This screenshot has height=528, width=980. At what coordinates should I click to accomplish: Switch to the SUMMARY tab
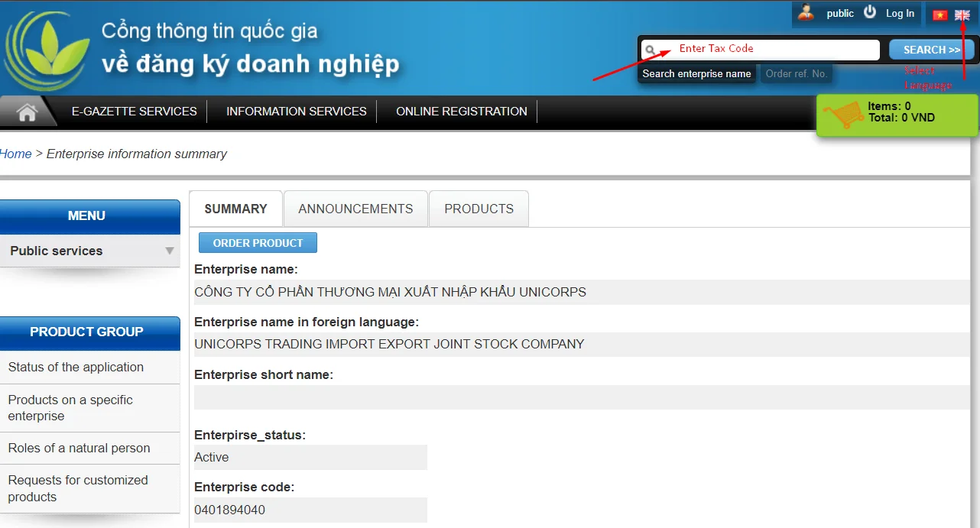point(236,209)
